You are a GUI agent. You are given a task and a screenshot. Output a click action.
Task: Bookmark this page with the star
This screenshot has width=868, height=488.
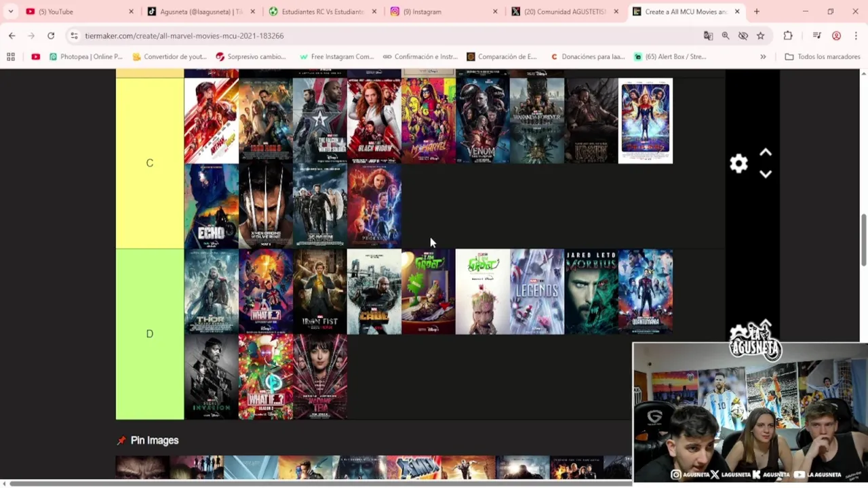pos(761,35)
